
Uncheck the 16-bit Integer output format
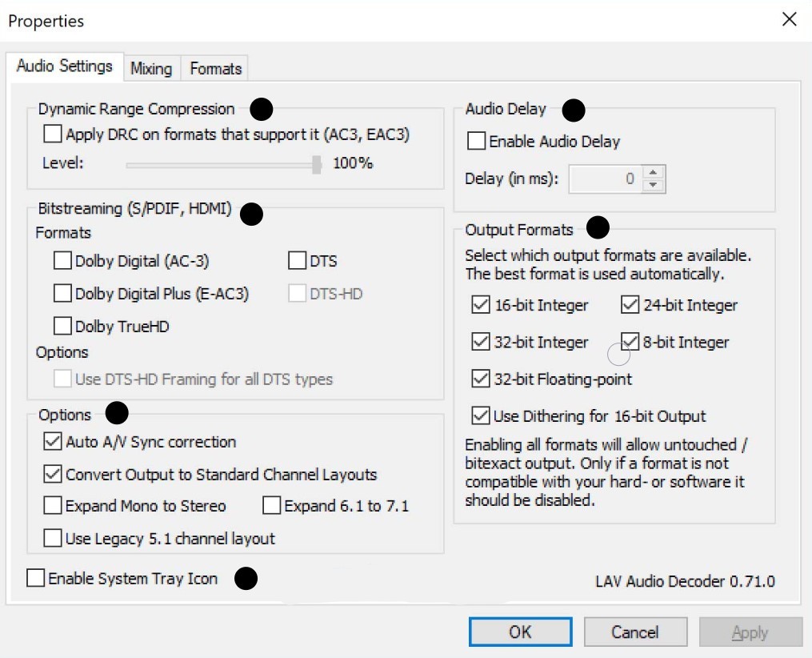[x=481, y=305]
